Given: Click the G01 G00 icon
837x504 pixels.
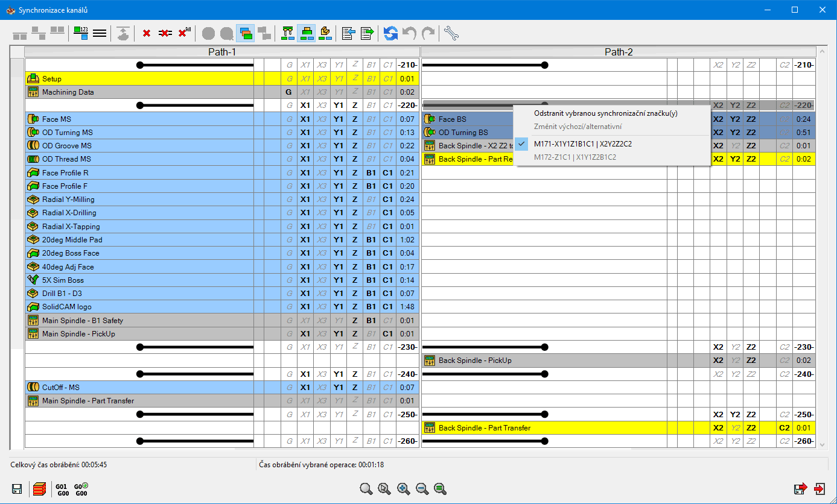Looking at the screenshot, I should [x=62, y=489].
